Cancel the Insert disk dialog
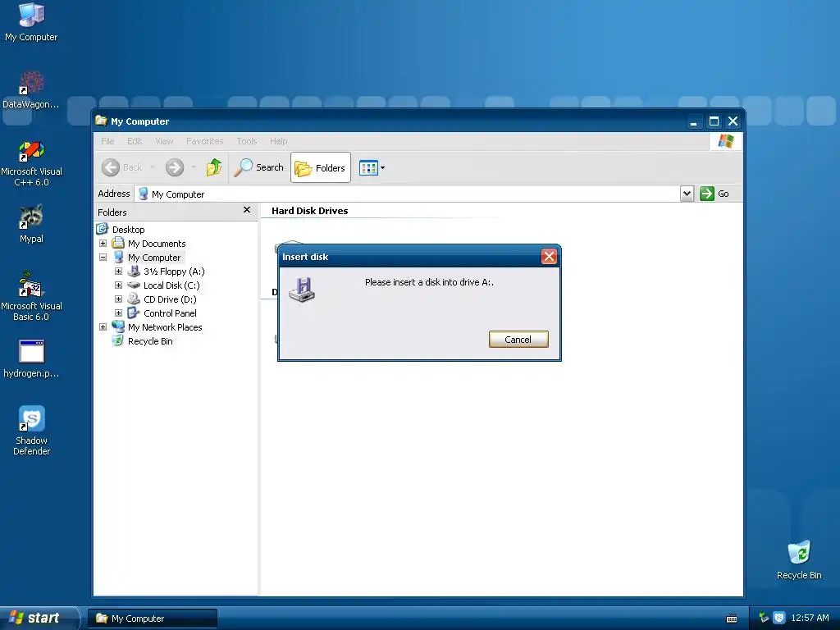 pyautogui.click(x=518, y=339)
